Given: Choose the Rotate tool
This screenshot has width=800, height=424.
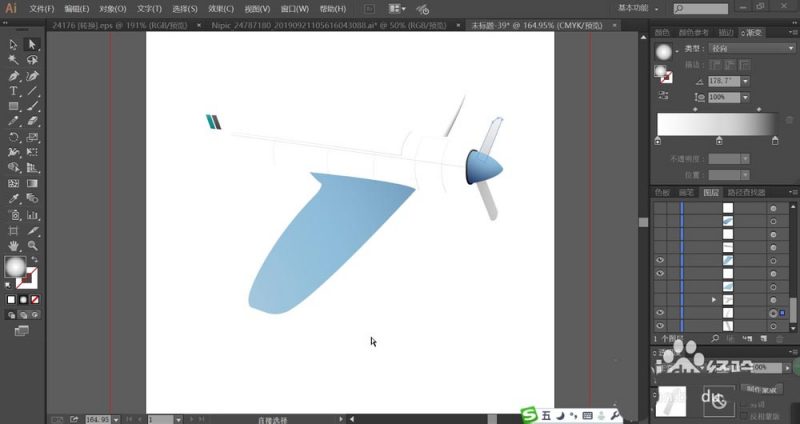Looking at the screenshot, I should click(13, 137).
